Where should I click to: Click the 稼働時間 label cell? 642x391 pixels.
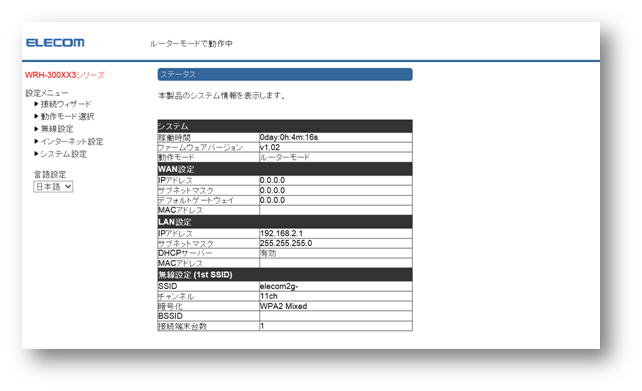point(208,137)
